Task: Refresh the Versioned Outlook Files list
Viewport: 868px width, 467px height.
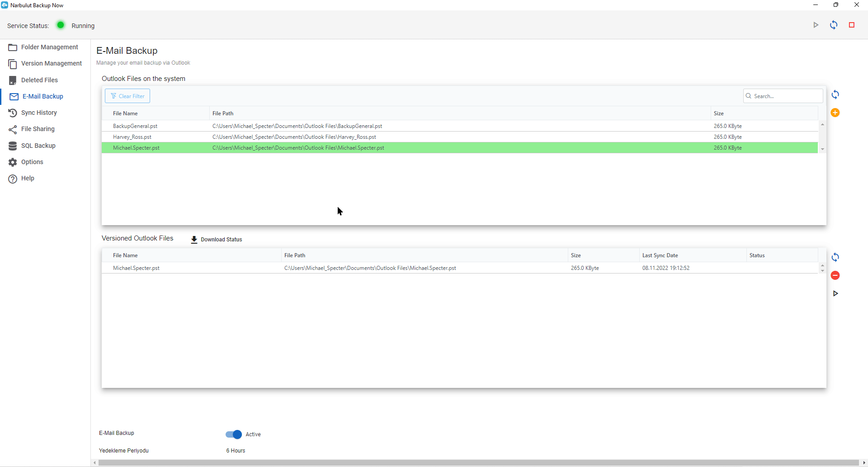Action: pyautogui.click(x=835, y=257)
